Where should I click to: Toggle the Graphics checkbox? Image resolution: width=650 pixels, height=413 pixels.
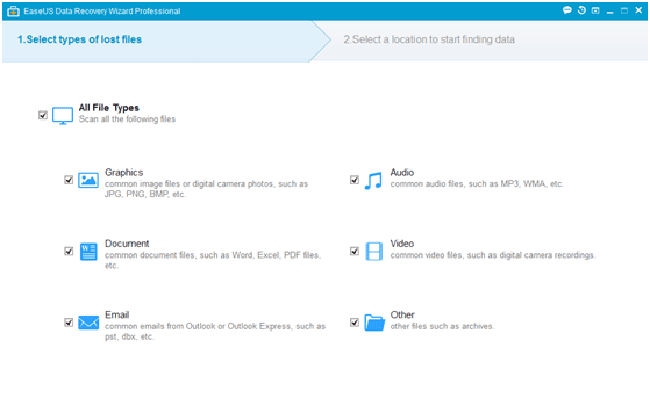68,180
